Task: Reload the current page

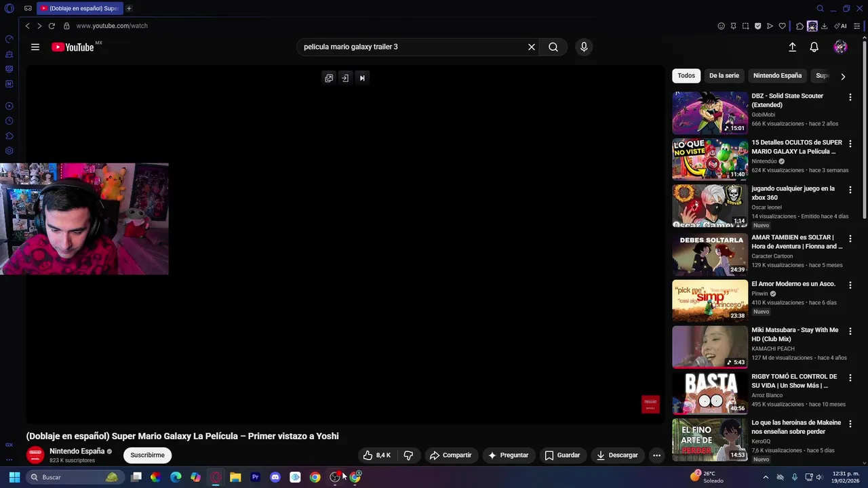Action: tap(52, 26)
